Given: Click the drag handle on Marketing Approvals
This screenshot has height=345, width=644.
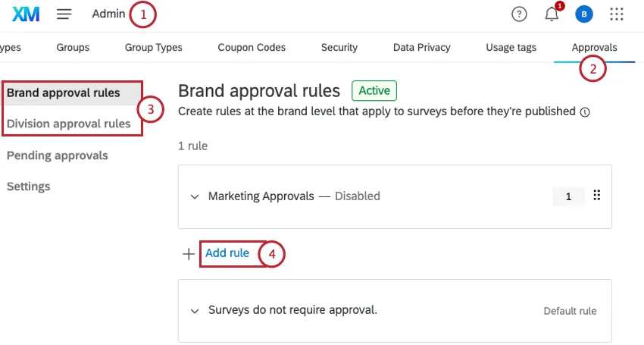Looking at the screenshot, I should 596,196.
